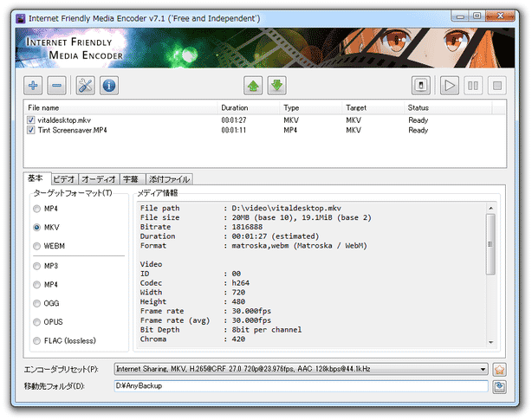Select the MP3 audio format

pyautogui.click(x=36, y=266)
